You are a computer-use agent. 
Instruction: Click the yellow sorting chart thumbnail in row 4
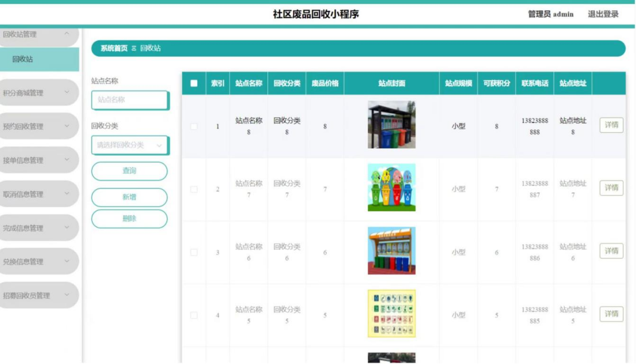(x=392, y=314)
